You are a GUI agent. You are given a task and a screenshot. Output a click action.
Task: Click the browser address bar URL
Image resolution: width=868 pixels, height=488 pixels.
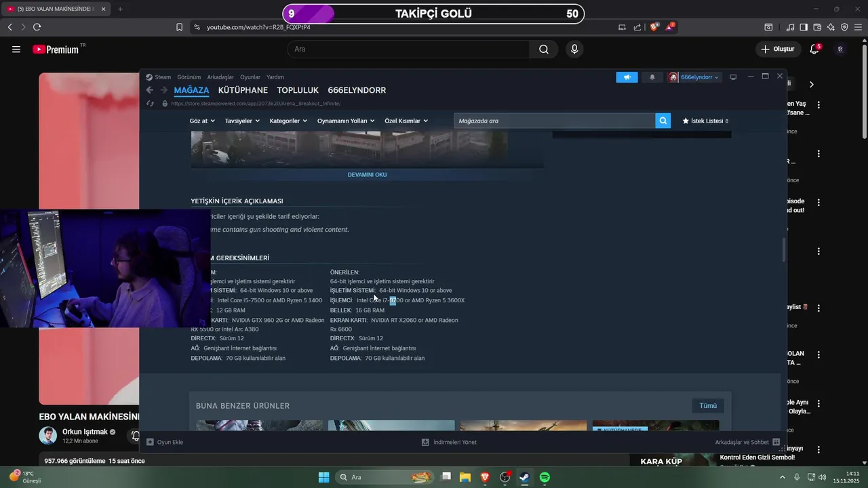coord(258,27)
